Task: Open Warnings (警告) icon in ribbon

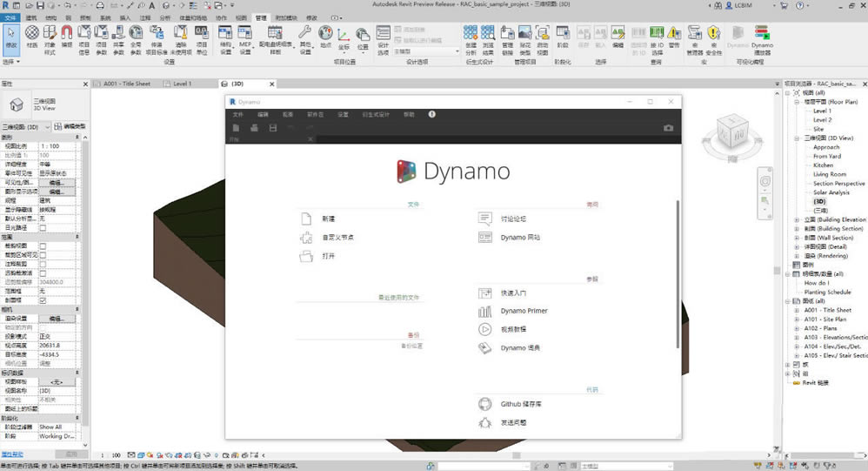Action: point(675,36)
